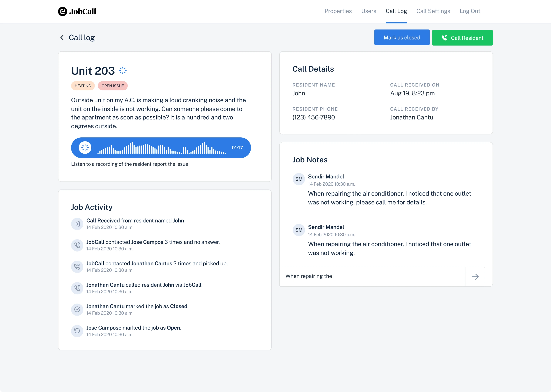Click the missed call icon for Jose Campos
Image resolution: width=551 pixels, height=392 pixels.
tap(77, 245)
